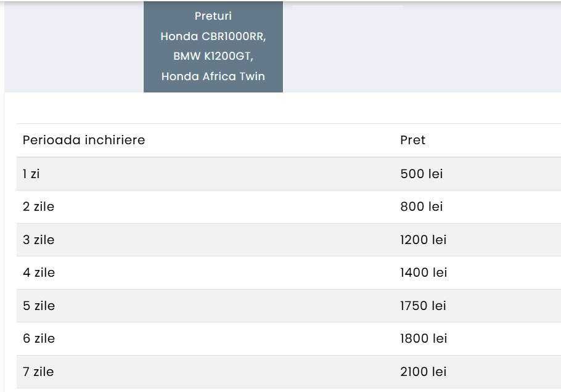The image size is (561, 392).
Task: Select the 5 zile rental period cell
Action: click(39, 306)
